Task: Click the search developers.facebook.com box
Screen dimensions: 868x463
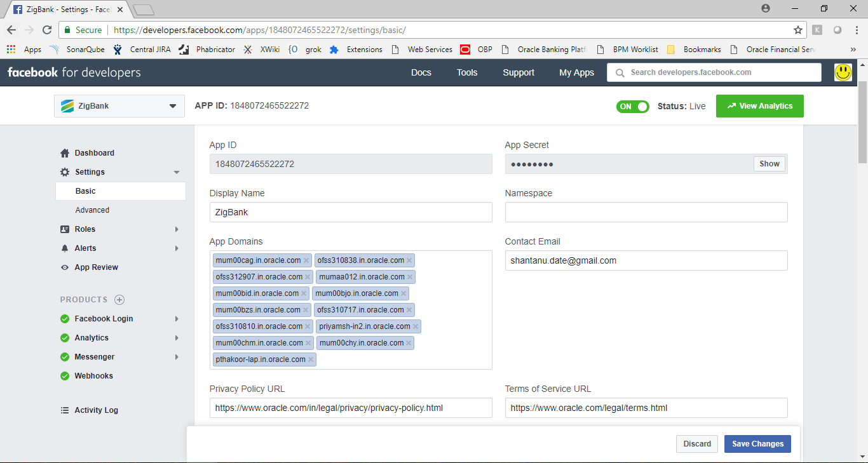Action: [714, 72]
